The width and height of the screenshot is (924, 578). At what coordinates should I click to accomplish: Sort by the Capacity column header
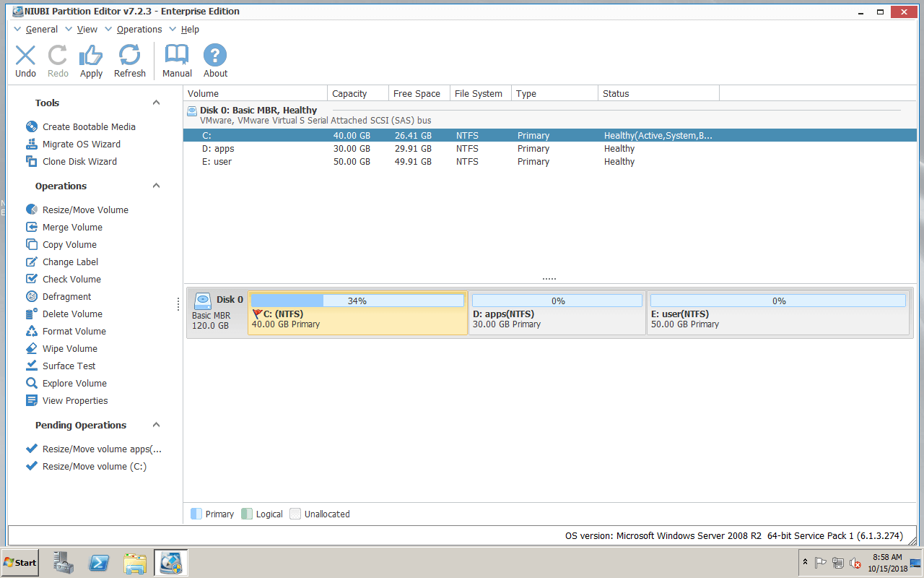click(x=358, y=93)
